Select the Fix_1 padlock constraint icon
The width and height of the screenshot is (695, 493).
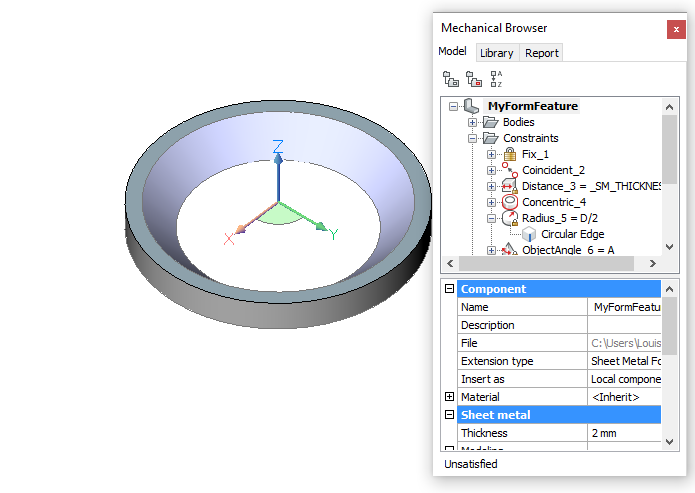click(509, 154)
